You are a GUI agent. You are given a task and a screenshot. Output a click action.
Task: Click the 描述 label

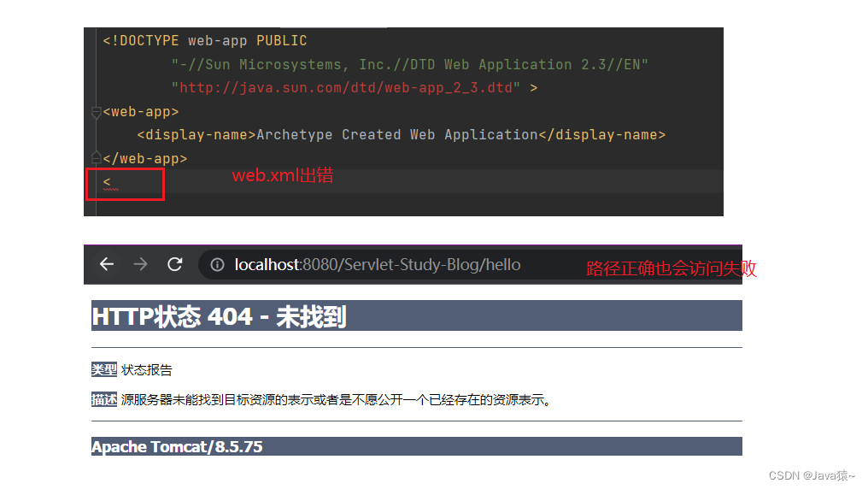[104, 399]
